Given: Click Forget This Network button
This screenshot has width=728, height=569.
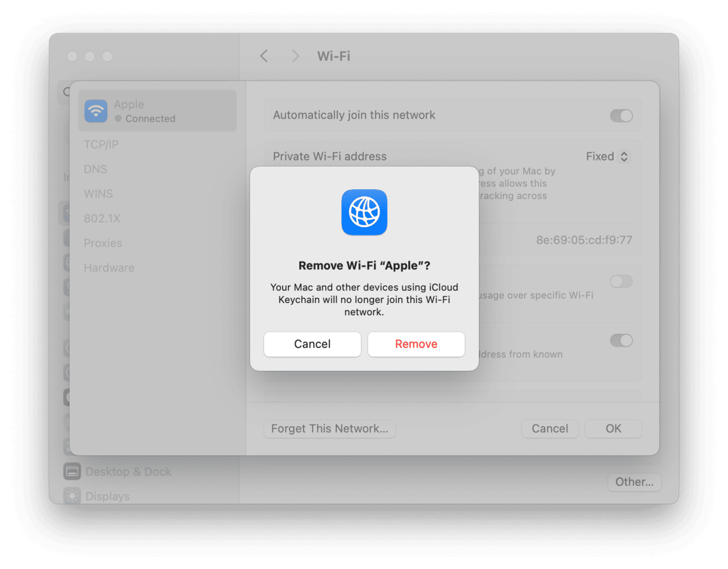Looking at the screenshot, I should click(x=329, y=429).
